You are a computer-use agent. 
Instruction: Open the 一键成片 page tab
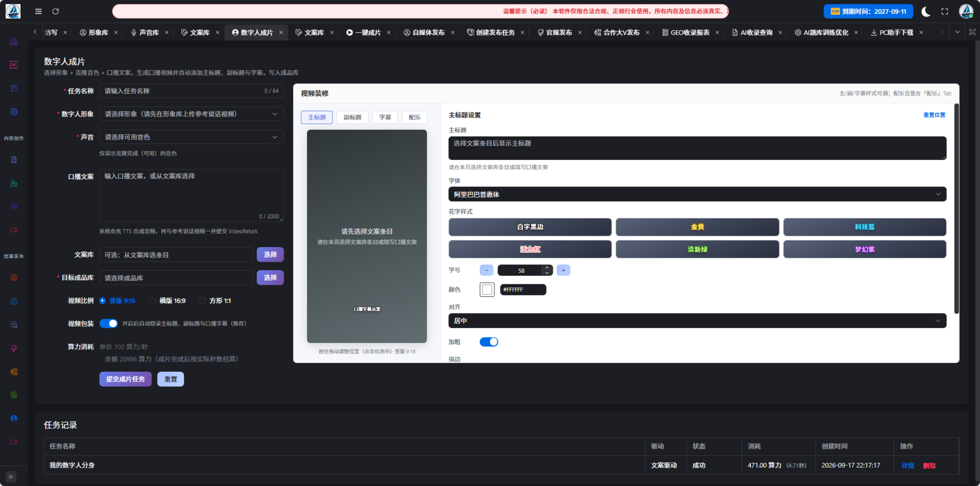pyautogui.click(x=367, y=32)
